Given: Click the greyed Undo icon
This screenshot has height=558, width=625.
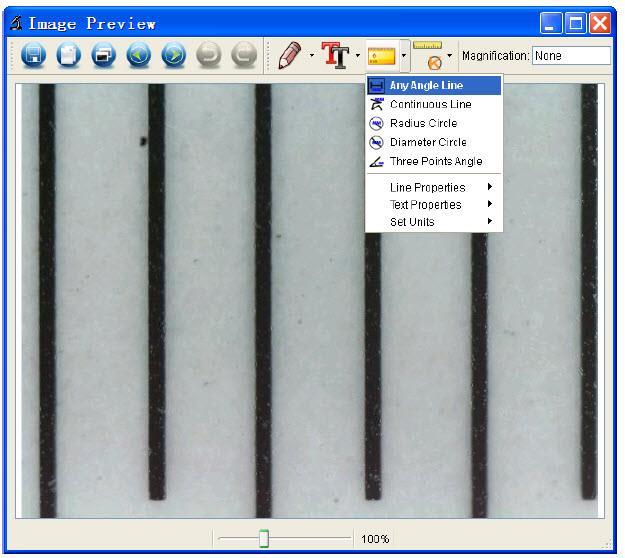Looking at the screenshot, I should (209, 55).
